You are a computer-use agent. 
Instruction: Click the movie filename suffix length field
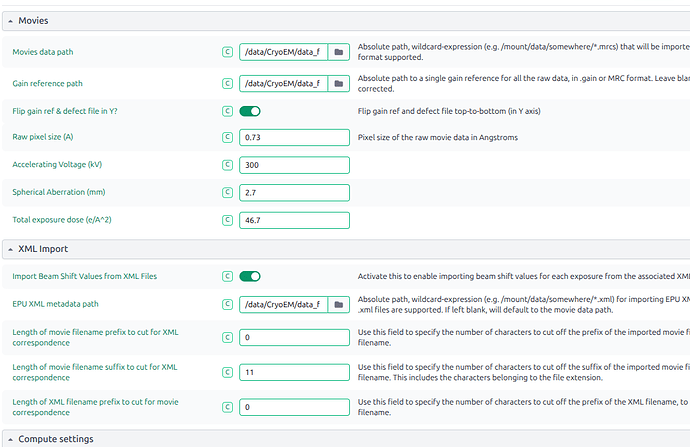click(294, 372)
